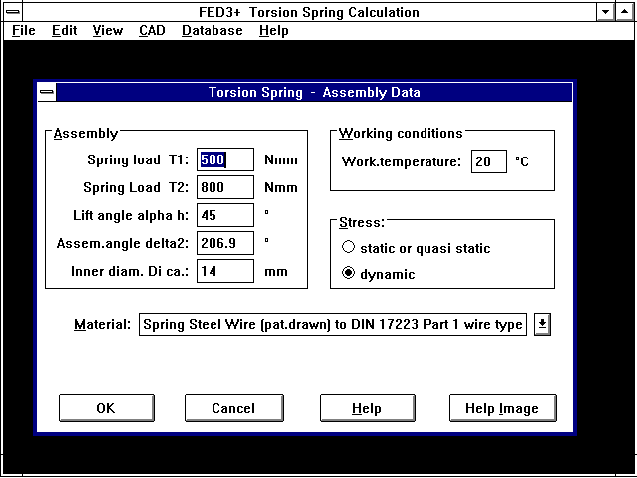This screenshot has width=637, height=478.
Task: Minimize the FED3+ window
Action: point(607,12)
